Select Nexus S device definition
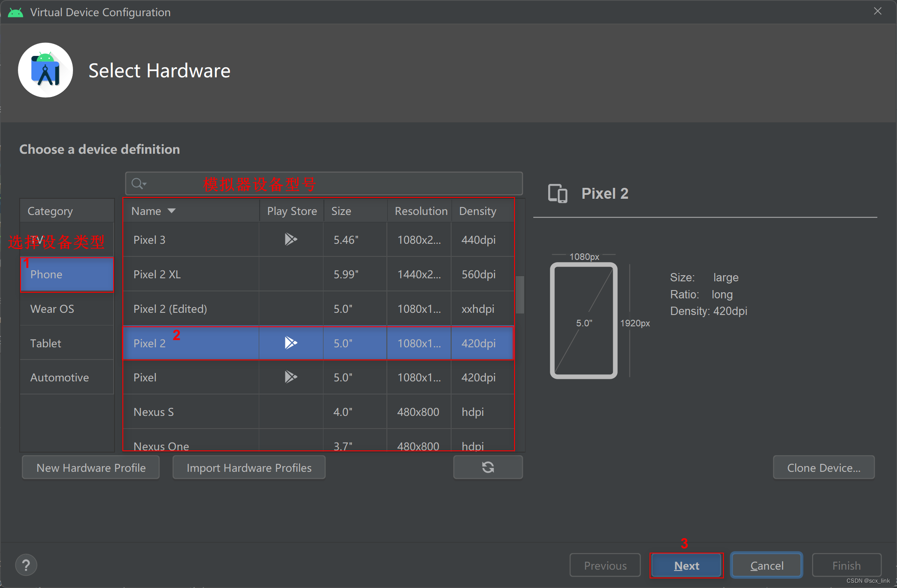Image resolution: width=897 pixels, height=588 pixels. tap(154, 412)
